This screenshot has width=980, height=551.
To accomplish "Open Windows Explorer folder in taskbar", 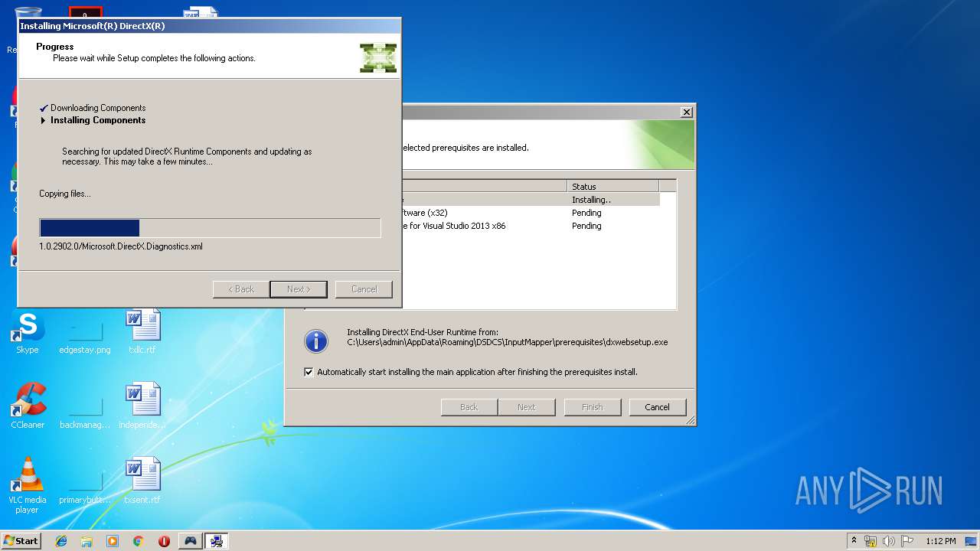I will [87, 541].
